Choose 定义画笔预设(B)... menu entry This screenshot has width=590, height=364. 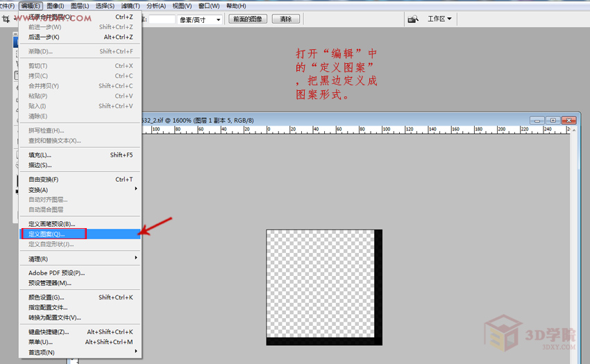80,224
